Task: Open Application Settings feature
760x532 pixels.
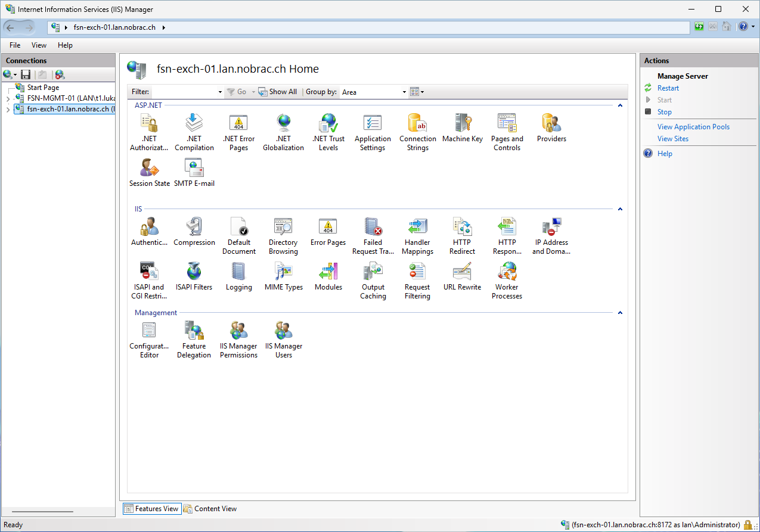Action: point(373,132)
